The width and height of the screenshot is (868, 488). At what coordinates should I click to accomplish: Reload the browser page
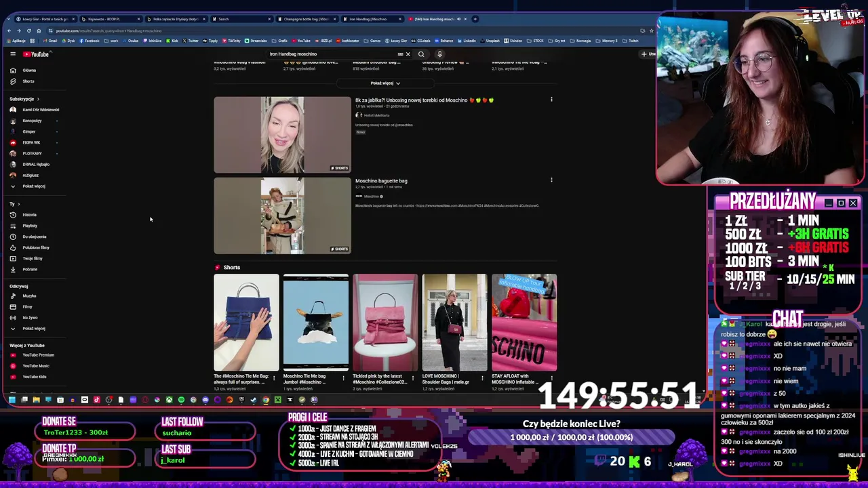pyautogui.click(x=28, y=30)
